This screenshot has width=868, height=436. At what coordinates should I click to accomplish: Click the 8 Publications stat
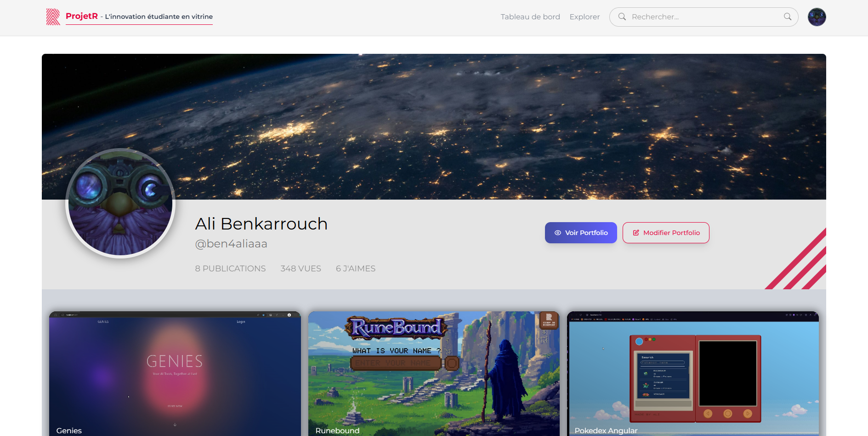click(x=230, y=269)
